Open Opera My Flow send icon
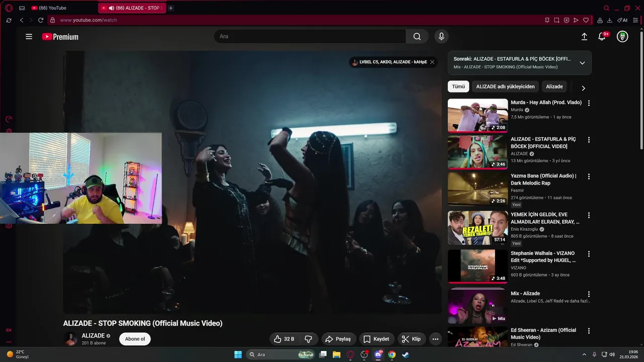This screenshot has height=362, width=644. coord(576,20)
